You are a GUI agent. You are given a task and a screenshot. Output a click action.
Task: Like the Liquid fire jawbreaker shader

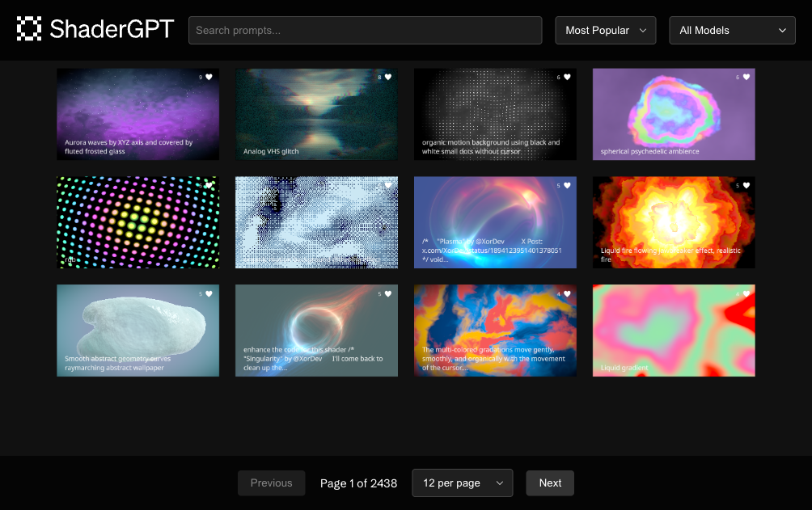pyautogui.click(x=745, y=186)
